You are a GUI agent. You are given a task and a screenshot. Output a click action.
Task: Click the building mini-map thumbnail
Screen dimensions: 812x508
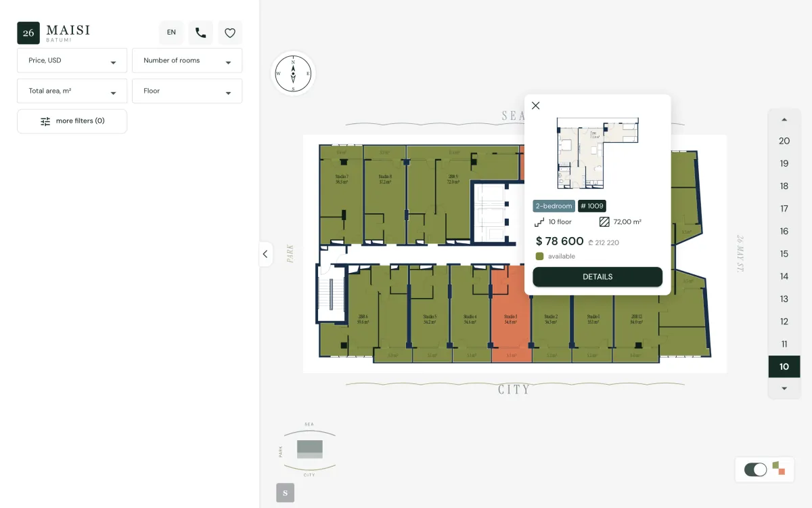(x=310, y=449)
